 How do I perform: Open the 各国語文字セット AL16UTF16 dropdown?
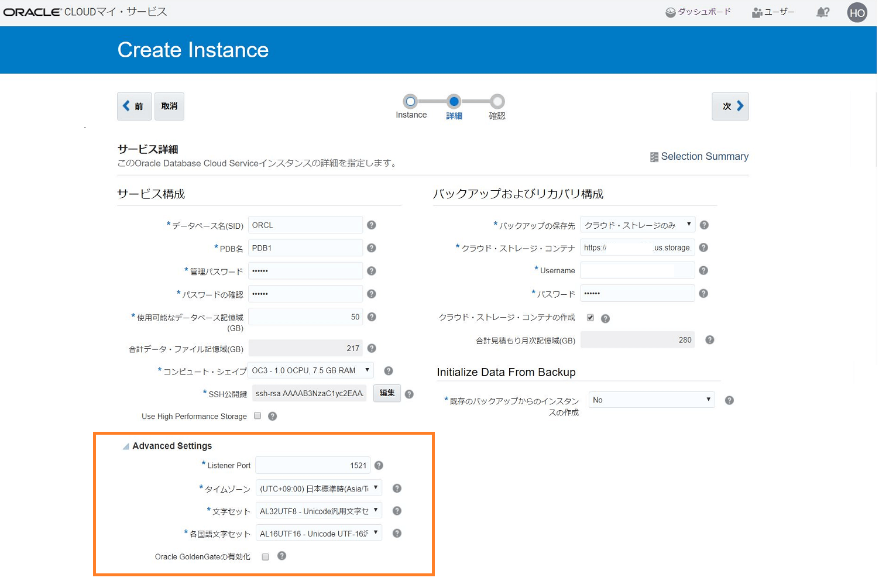319,533
